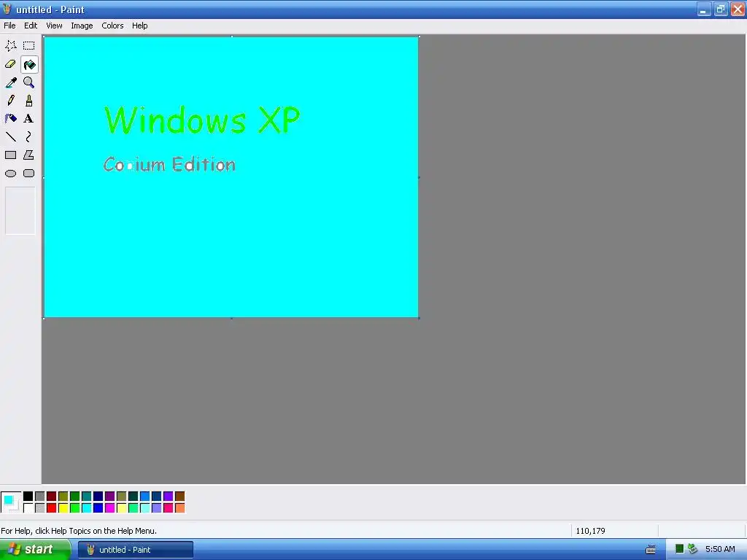This screenshot has width=747, height=560.
Task: Select the orange palette swatch
Action: point(179,508)
